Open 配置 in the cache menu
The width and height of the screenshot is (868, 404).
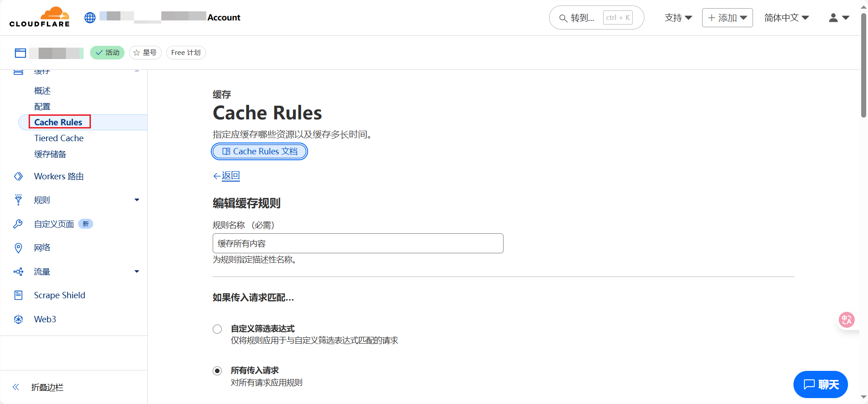click(x=42, y=107)
